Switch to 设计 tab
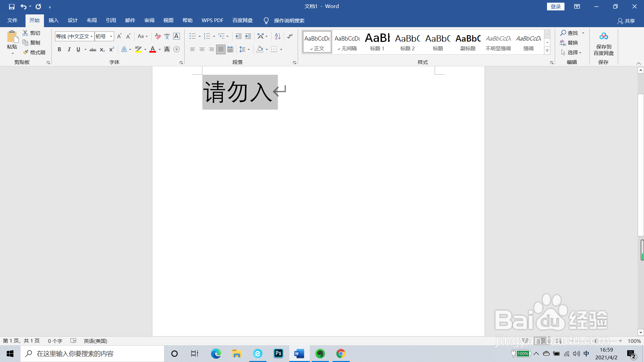644x362 pixels. coord(72,20)
